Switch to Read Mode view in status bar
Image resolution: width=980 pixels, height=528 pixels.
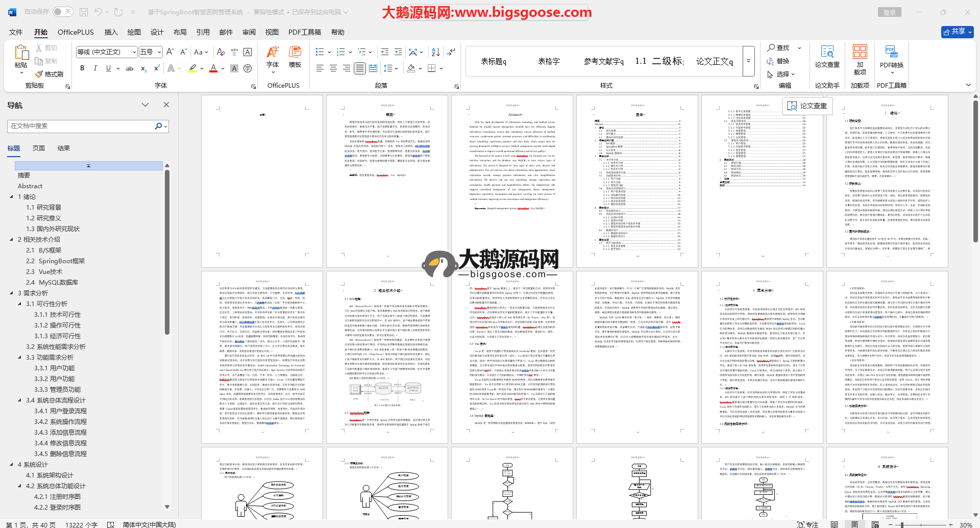[x=834, y=524]
